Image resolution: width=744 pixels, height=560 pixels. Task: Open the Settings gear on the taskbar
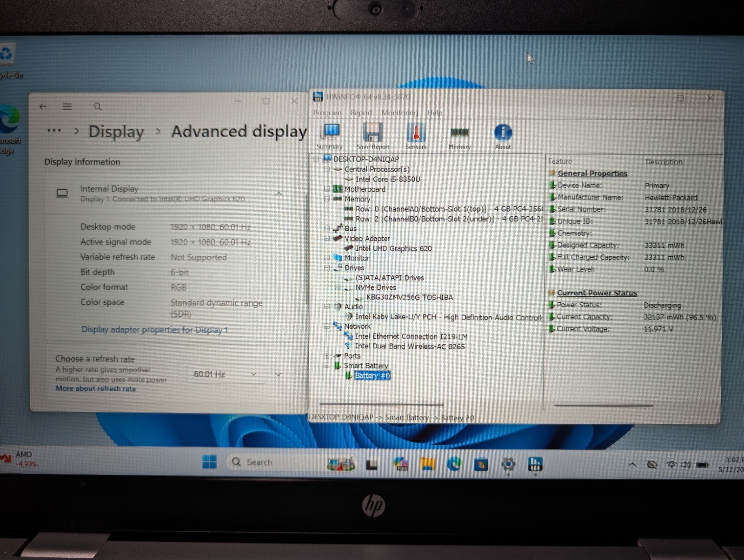click(508, 464)
